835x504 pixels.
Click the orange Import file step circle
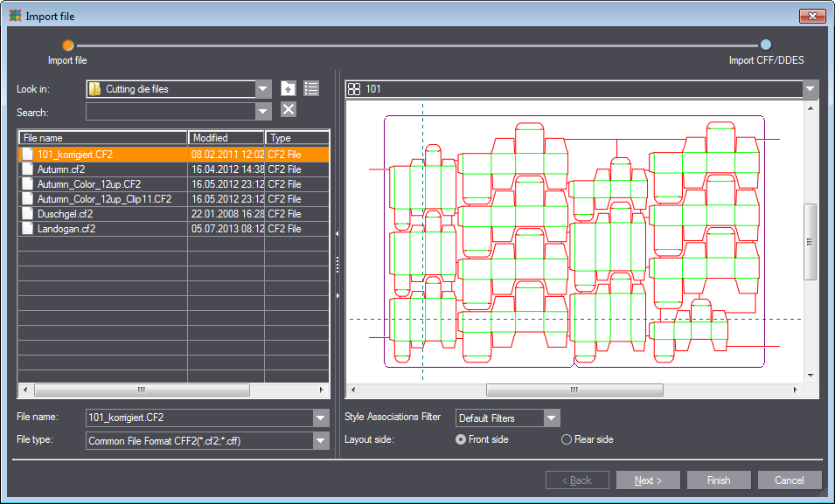[67, 45]
